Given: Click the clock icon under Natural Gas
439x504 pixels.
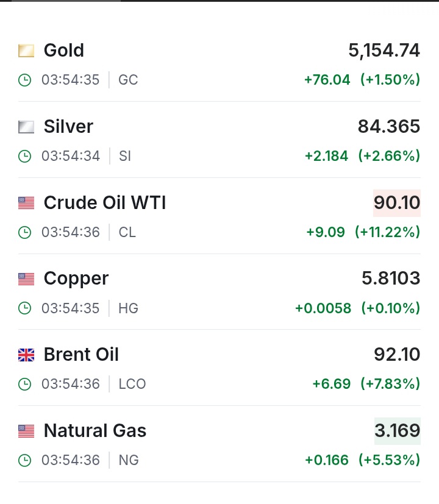Looking at the screenshot, I should pos(25,460).
